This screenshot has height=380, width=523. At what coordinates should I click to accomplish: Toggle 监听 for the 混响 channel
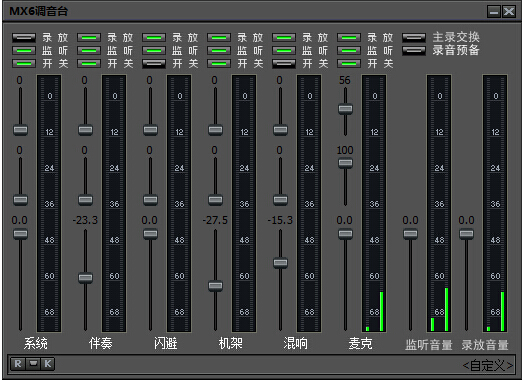coord(284,51)
